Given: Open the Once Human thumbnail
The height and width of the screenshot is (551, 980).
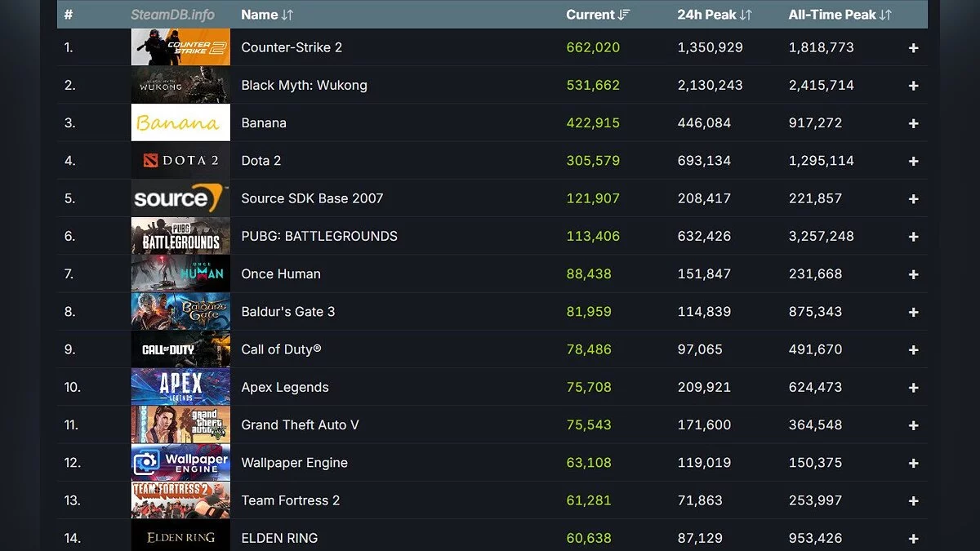Looking at the screenshot, I should point(180,273).
